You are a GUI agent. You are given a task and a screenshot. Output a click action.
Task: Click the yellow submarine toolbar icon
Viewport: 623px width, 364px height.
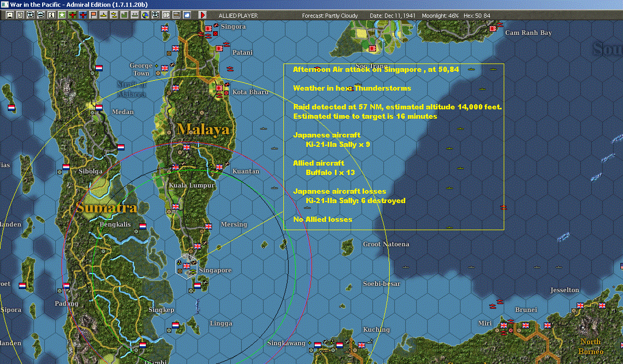click(x=104, y=15)
